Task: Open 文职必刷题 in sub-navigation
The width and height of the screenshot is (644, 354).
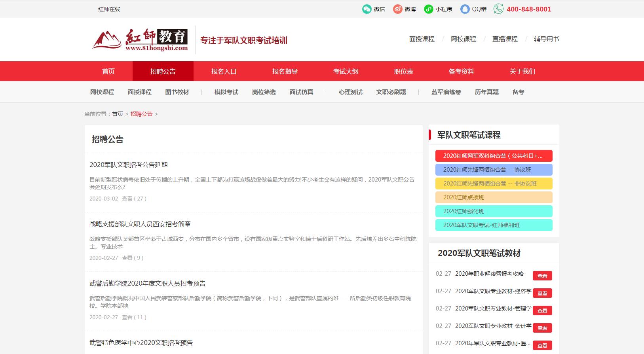Action: tap(391, 92)
